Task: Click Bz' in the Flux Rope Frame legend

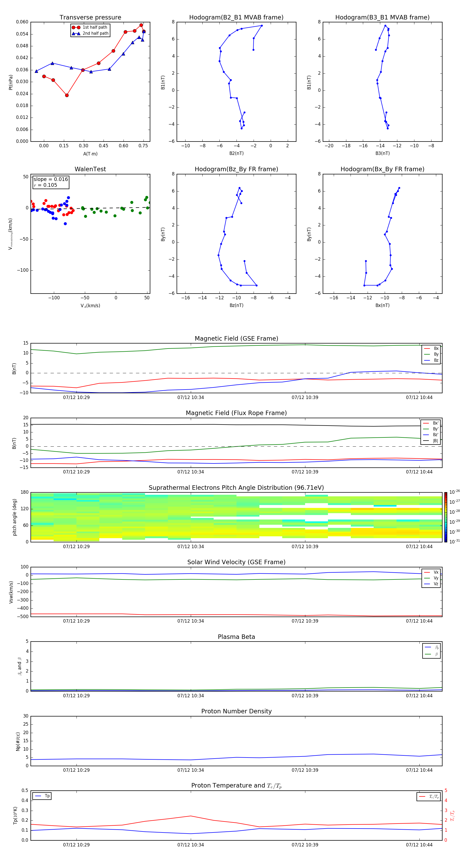Action: 431,435
